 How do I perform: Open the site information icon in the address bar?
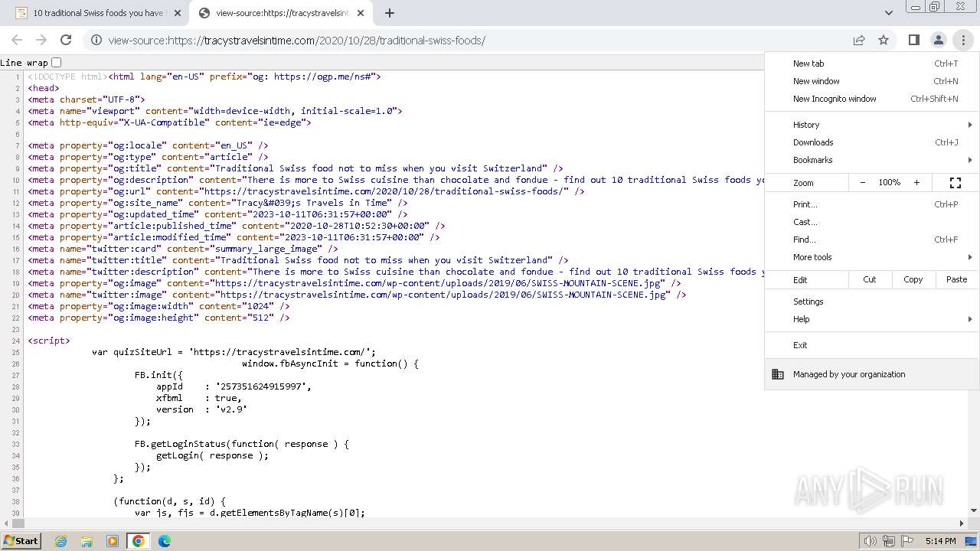click(96, 40)
